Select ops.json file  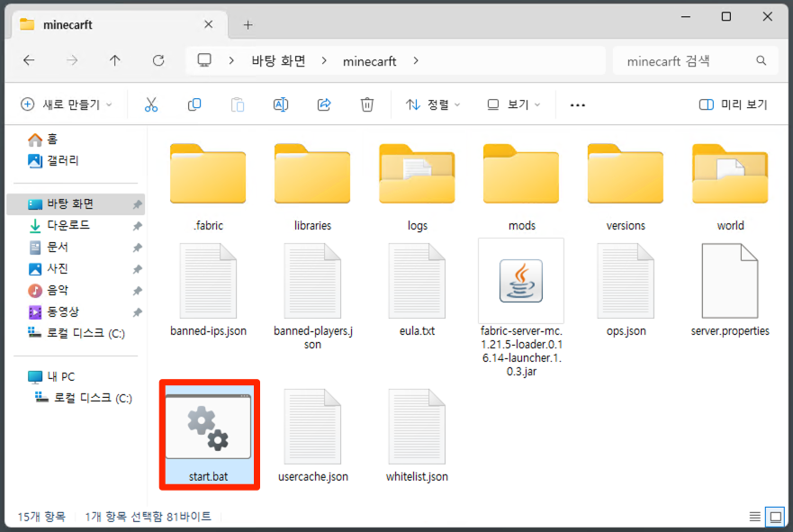[626, 290]
